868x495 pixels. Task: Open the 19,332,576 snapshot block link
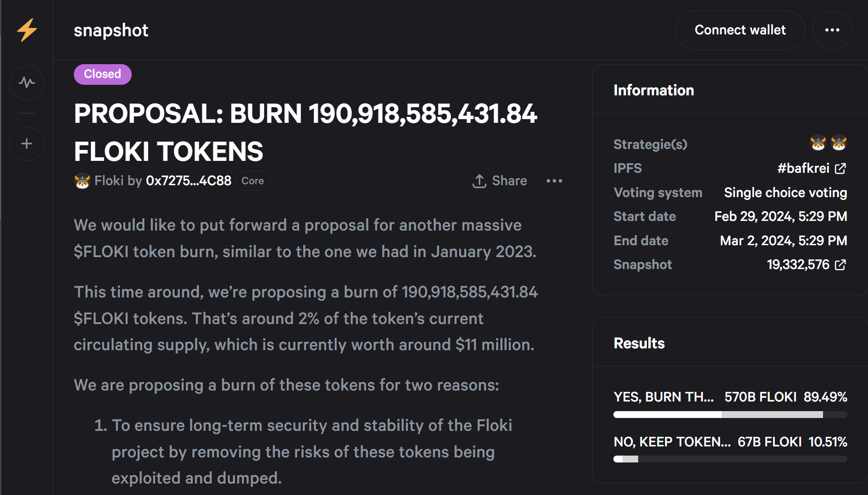pos(798,265)
